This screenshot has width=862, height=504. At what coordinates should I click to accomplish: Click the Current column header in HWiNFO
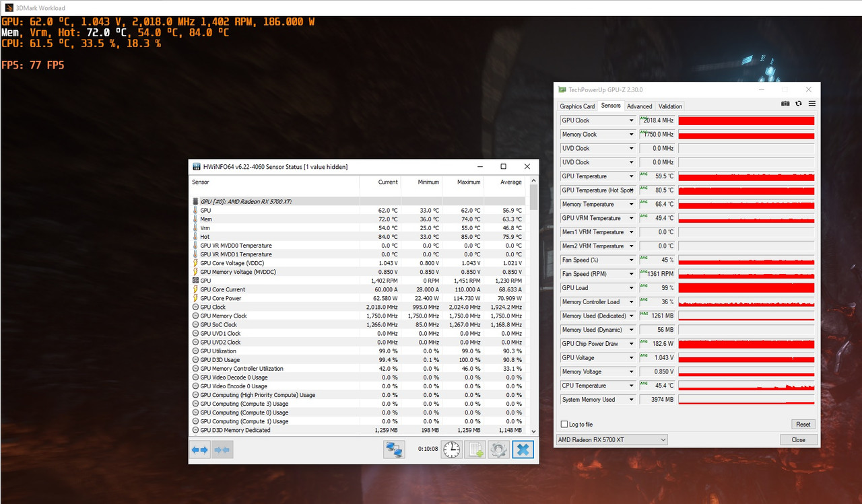(380, 182)
